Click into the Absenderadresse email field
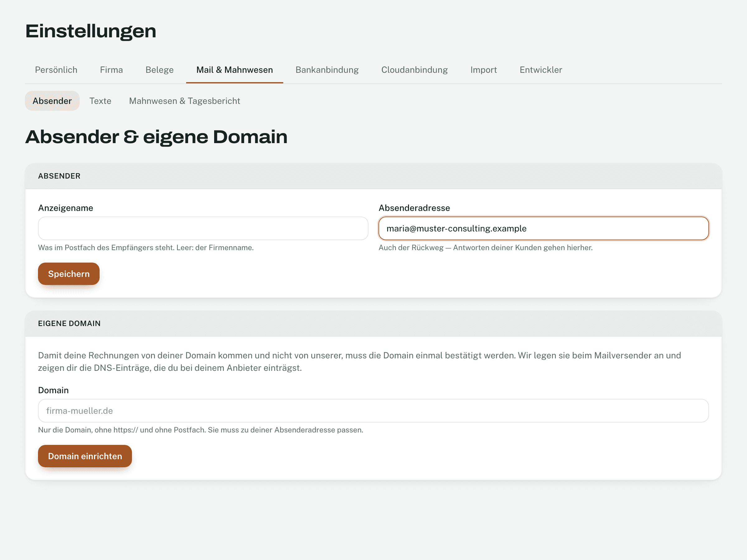 pyautogui.click(x=543, y=229)
